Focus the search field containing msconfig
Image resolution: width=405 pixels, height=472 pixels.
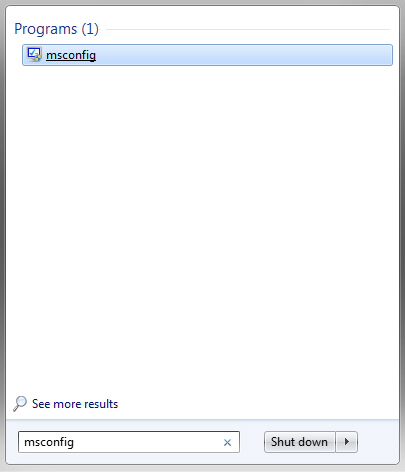coord(129,442)
